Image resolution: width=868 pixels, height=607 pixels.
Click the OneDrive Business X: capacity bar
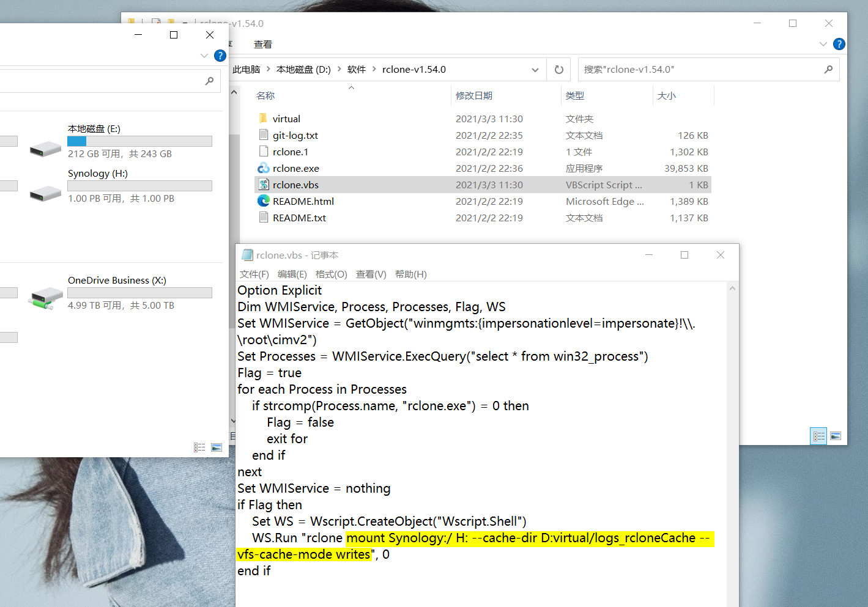click(140, 293)
